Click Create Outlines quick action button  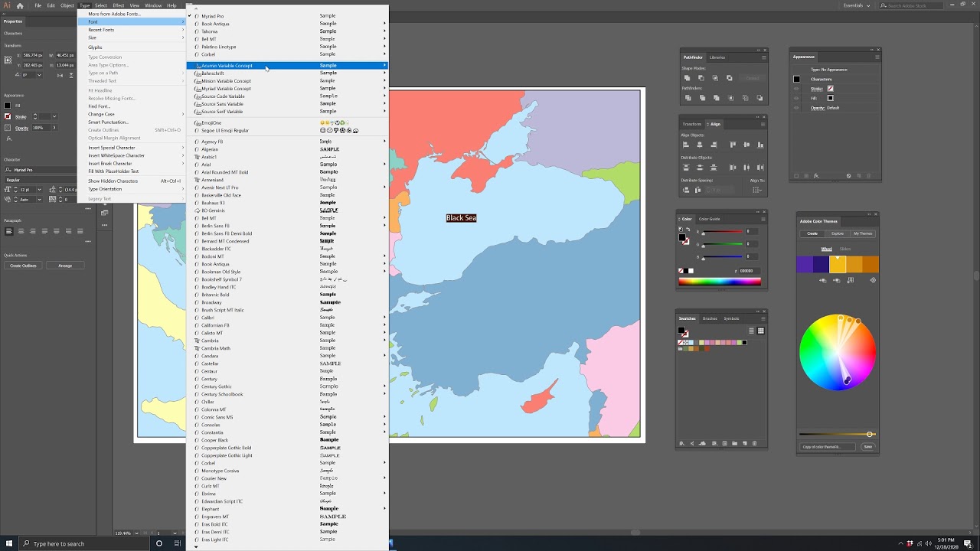click(x=23, y=266)
